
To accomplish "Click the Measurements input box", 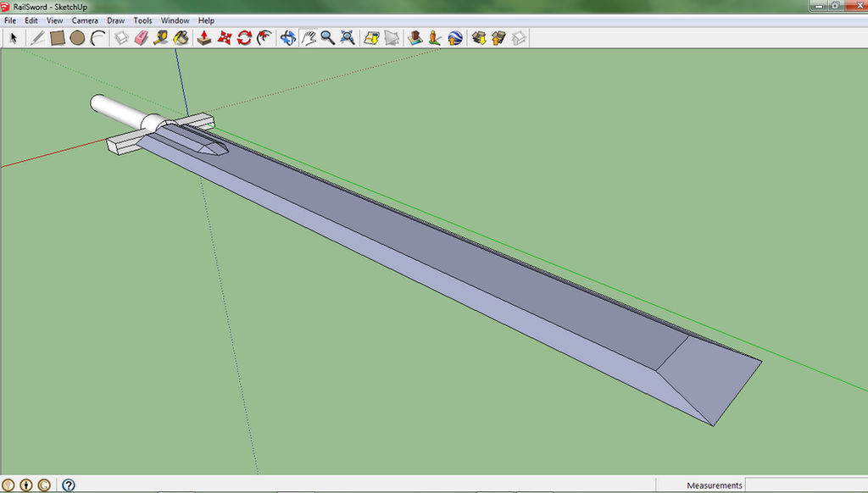I will tap(807, 485).
